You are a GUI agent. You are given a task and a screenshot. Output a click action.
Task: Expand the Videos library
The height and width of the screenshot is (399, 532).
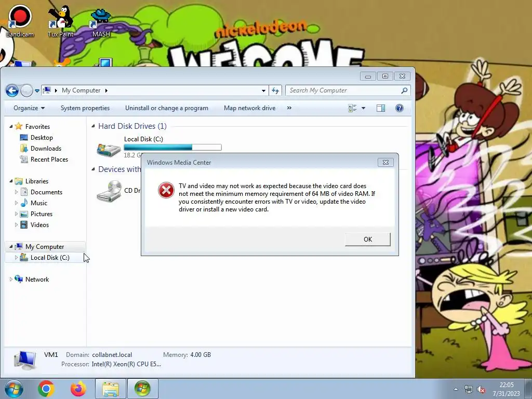tap(16, 224)
